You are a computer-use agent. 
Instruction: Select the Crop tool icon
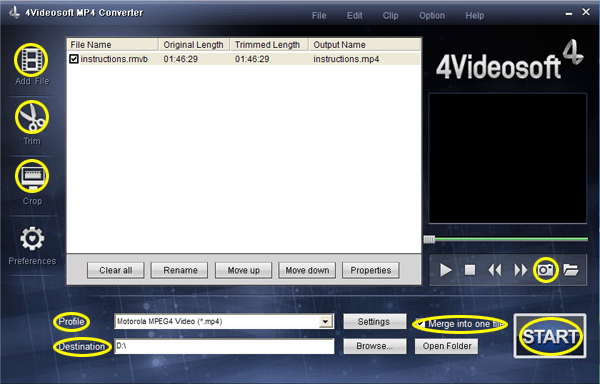(32, 176)
